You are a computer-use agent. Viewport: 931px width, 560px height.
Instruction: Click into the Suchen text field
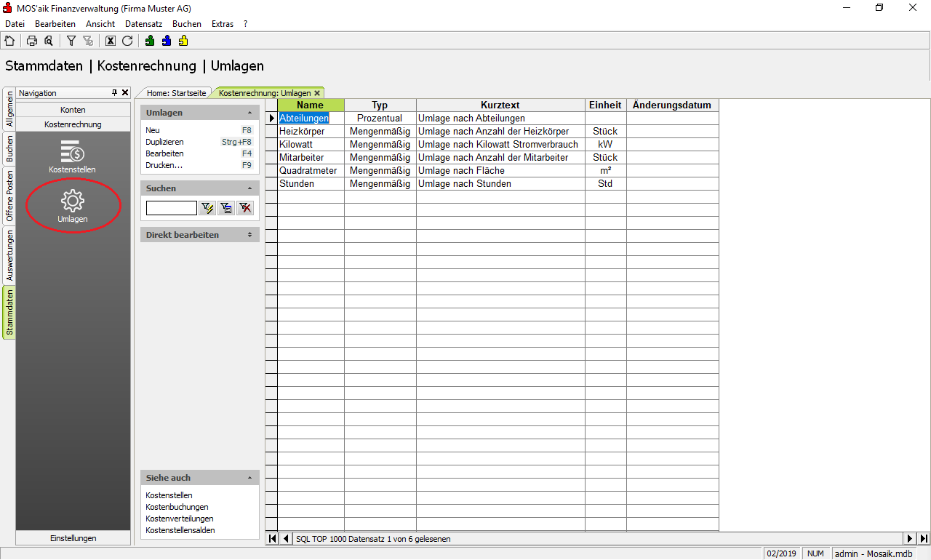pos(171,209)
